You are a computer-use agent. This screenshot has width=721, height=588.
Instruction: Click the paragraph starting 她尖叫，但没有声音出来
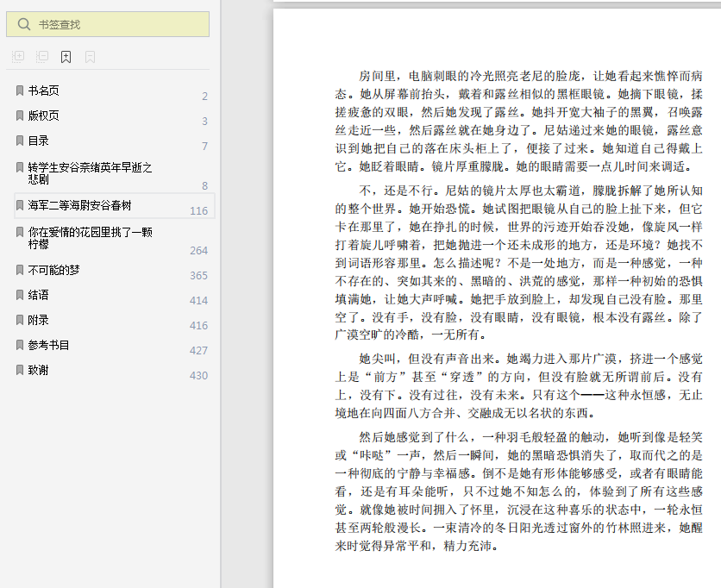click(x=518, y=385)
